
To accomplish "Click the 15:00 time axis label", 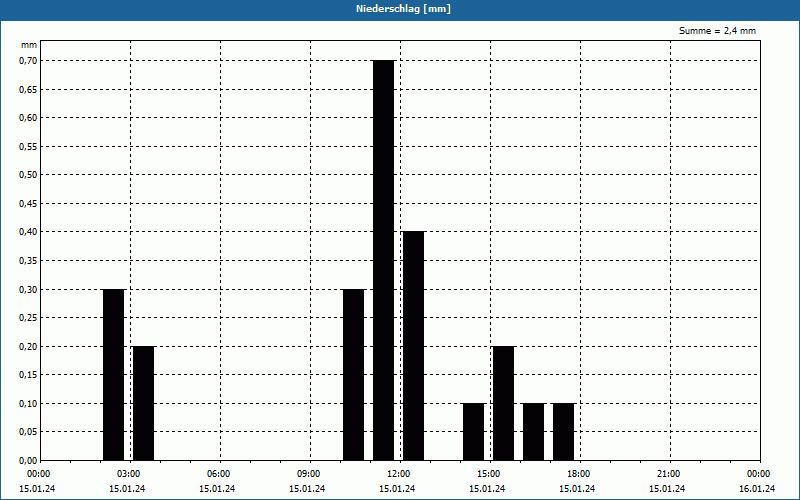I will pyautogui.click(x=488, y=474).
